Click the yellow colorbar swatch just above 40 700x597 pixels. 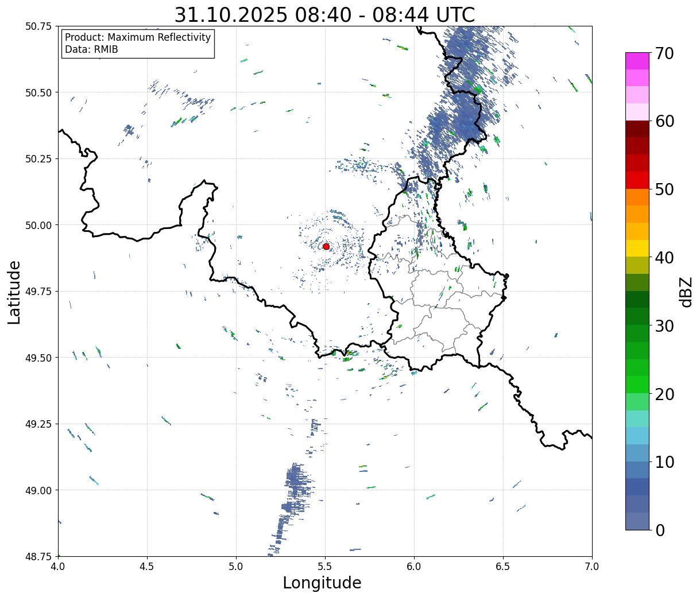click(x=637, y=249)
